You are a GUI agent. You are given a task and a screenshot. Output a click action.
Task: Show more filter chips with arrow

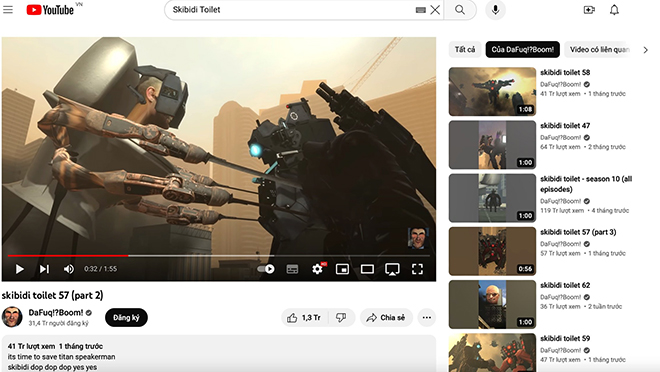click(x=645, y=50)
